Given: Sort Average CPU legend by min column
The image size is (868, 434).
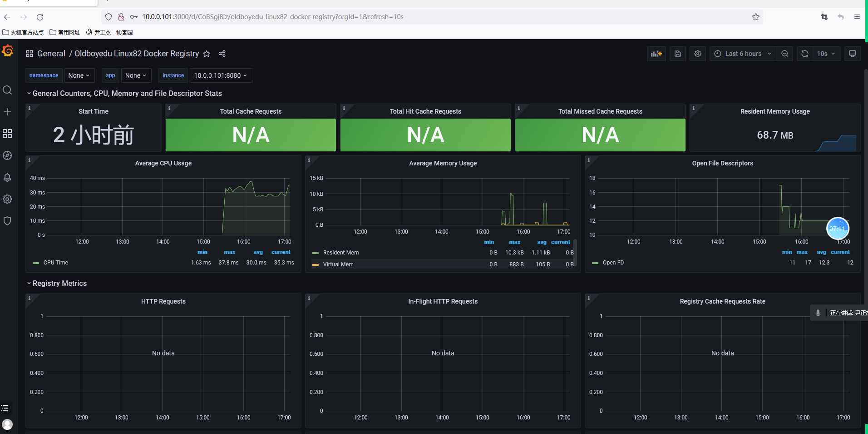Looking at the screenshot, I should 202,252.
